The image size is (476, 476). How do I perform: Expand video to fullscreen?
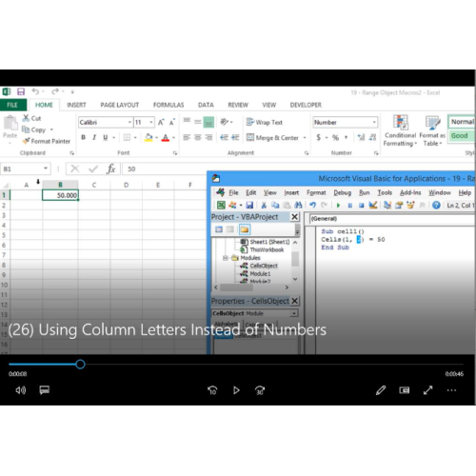point(428,390)
